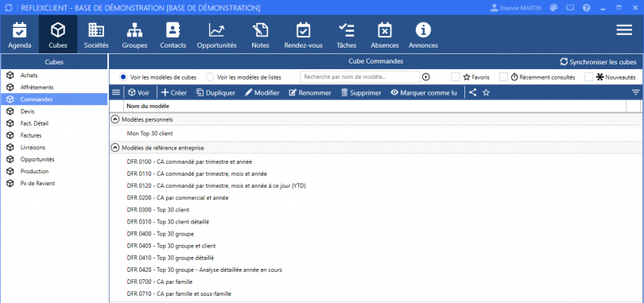The height and width of the screenshot is (303, 644).
Task: Click Modifier in the toolbar
Action: [x=262, y=93]
